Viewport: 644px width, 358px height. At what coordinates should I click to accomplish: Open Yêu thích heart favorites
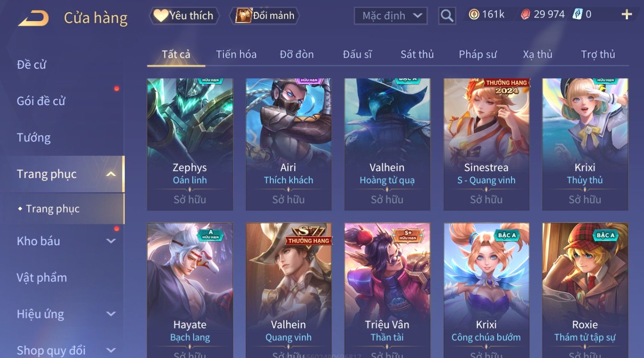(x=184, y=16)
